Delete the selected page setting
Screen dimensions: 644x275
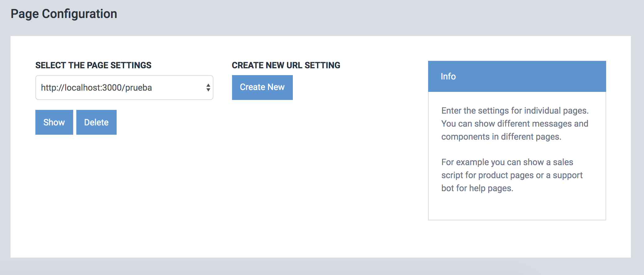96,122
